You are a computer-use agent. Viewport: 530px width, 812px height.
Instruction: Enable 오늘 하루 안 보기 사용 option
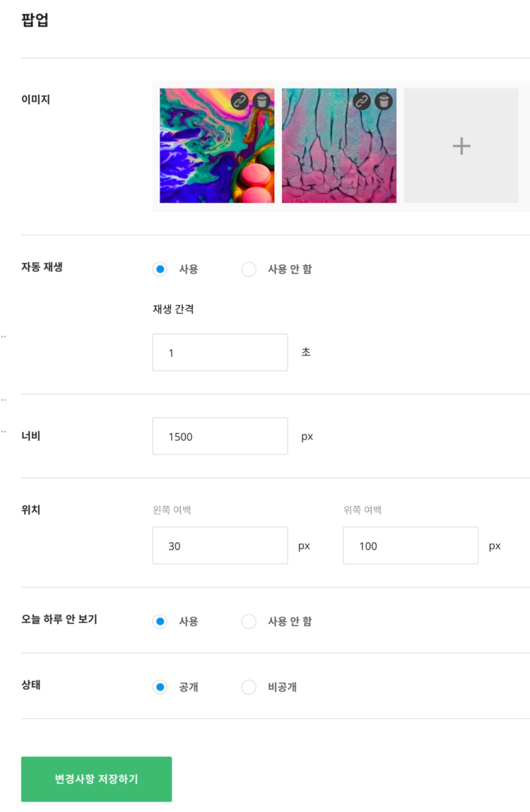(x=160, y=622)
